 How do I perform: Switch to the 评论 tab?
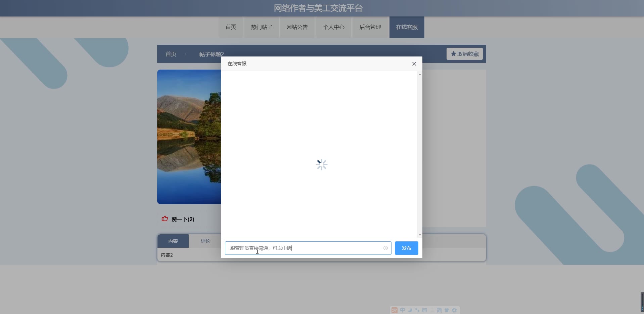point(205,241)
